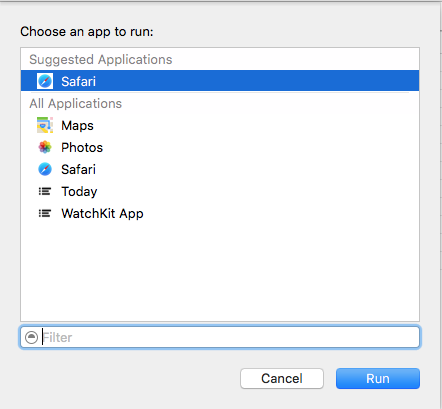The image size is (442, 409).
Task: Choose Maps from the All Applications list
Action: (77, 125)
